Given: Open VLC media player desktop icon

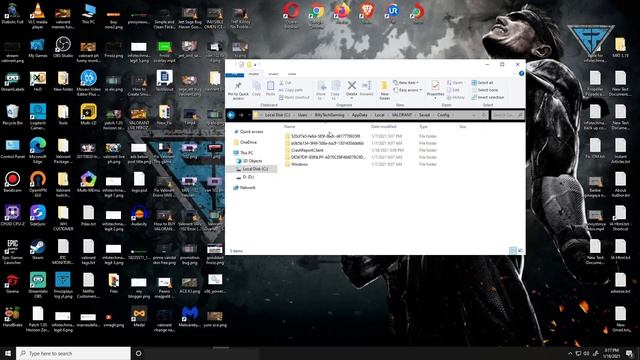Looking at the screenshot, I should pyautogui.click(x=38, y=16).
